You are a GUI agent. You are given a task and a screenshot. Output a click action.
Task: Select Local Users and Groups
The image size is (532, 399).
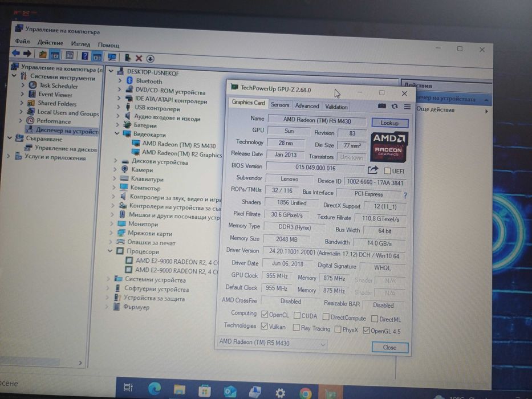pos(68,113)
